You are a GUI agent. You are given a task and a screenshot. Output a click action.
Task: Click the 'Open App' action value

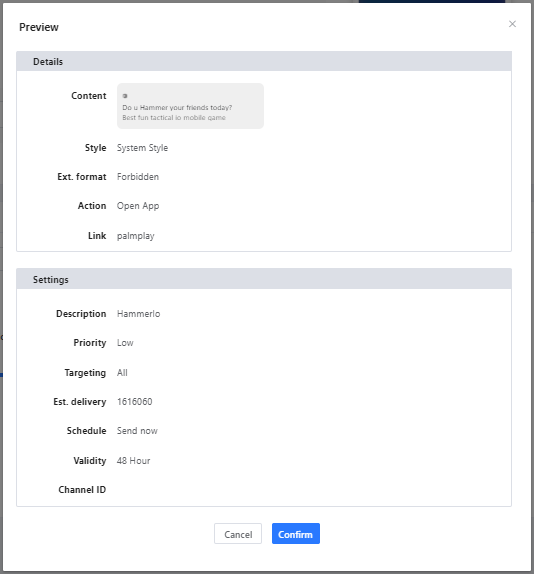click(x=138, y=206)
